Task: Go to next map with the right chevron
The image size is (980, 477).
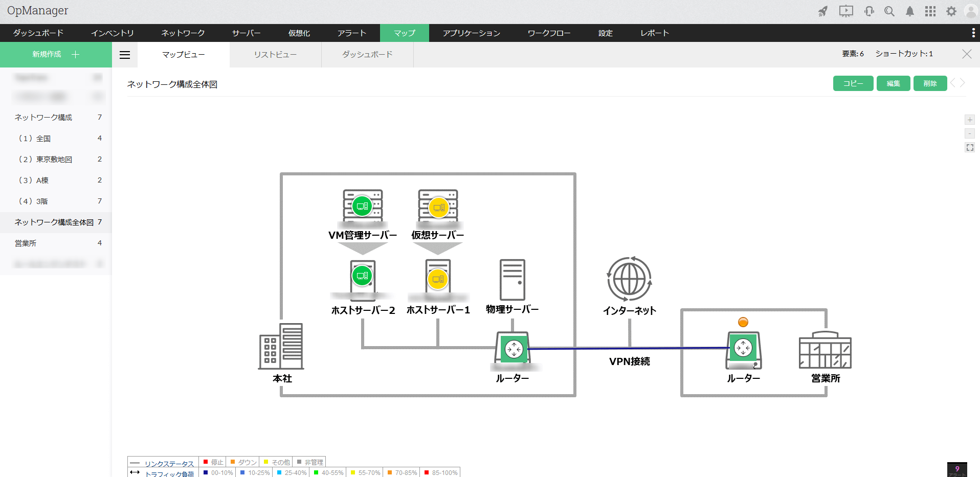Action: (963, 83)
